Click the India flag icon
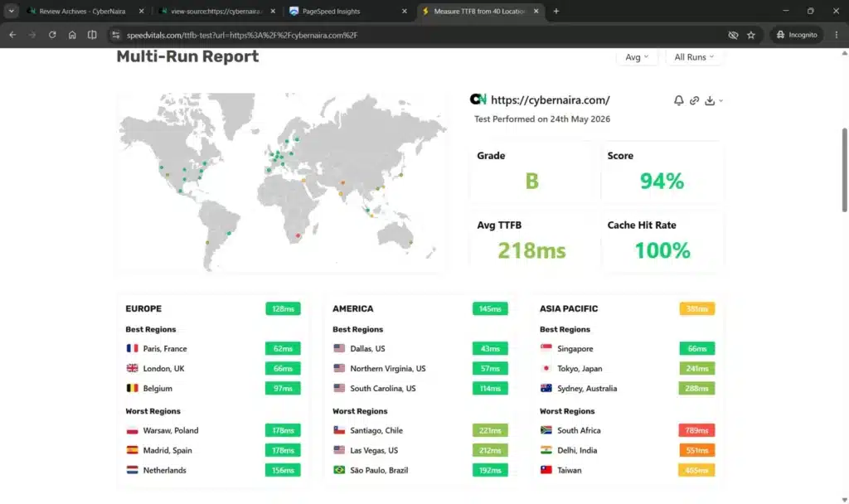This screenshot has width=849, height=504. (546, 450)
